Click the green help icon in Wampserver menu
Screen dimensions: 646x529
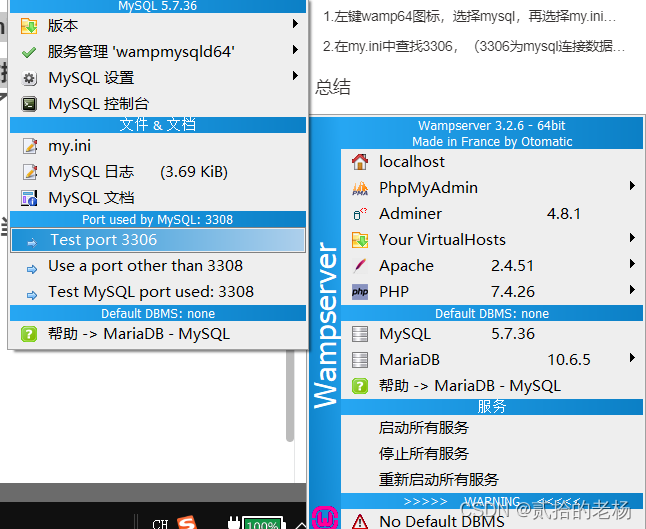point(360,386)
